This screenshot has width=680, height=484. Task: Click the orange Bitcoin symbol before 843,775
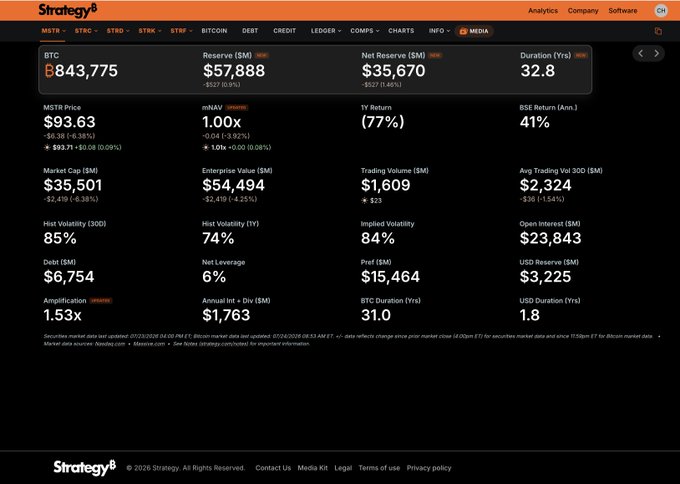(49, 71)
